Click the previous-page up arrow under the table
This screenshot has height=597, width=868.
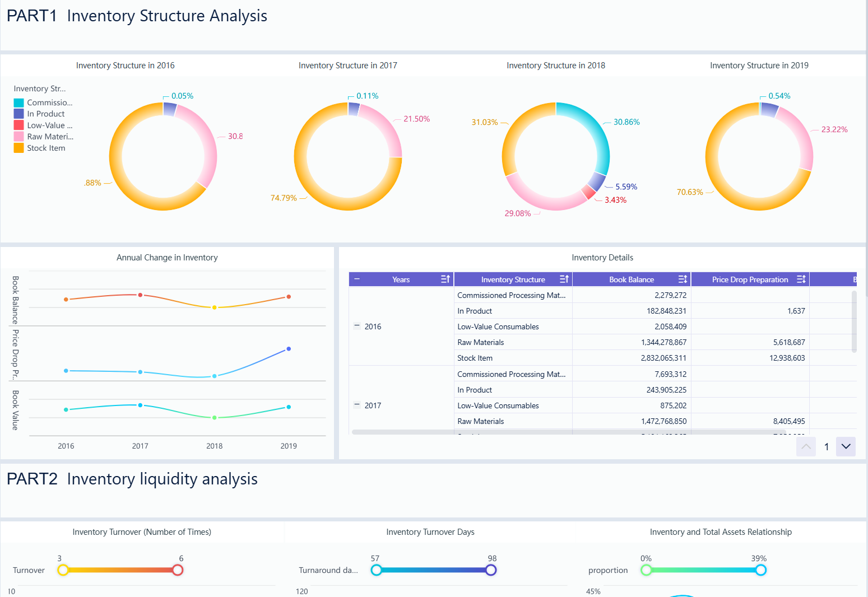click(806, 446)
